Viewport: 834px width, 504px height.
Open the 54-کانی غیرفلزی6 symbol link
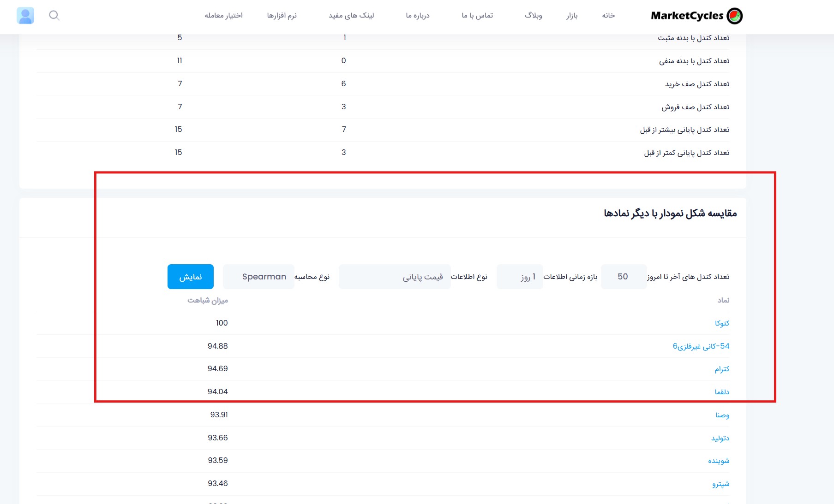(x=701, y=346)
